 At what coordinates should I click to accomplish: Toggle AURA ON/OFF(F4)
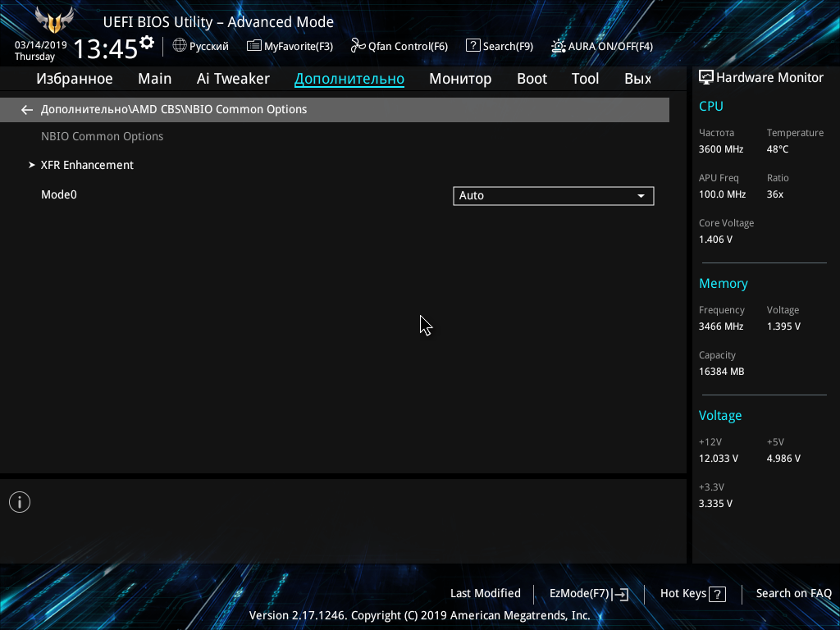pos(602,46)
